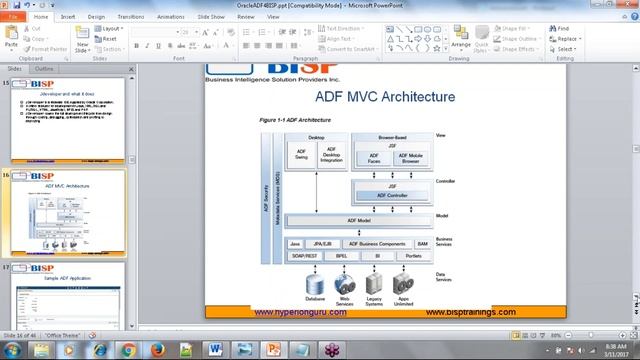Click Find in Editing group
Viewport: 640px width, 360px height.
559,29
